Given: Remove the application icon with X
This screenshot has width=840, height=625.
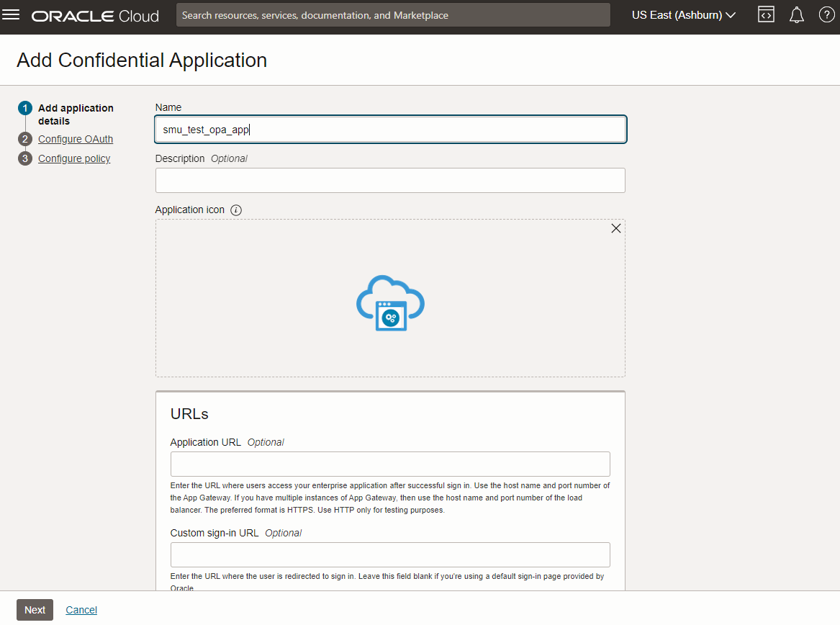Looking at the screenshot, I should (x=615, y=228).
